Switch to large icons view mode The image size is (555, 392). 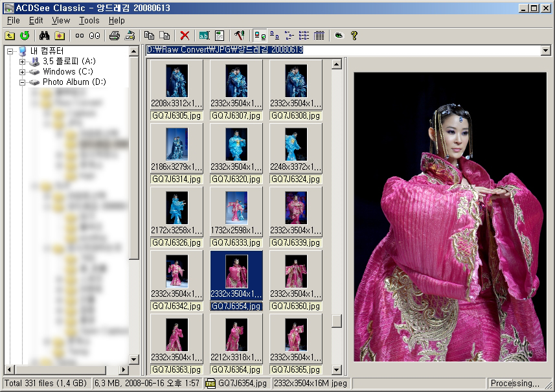pos(275,36)
